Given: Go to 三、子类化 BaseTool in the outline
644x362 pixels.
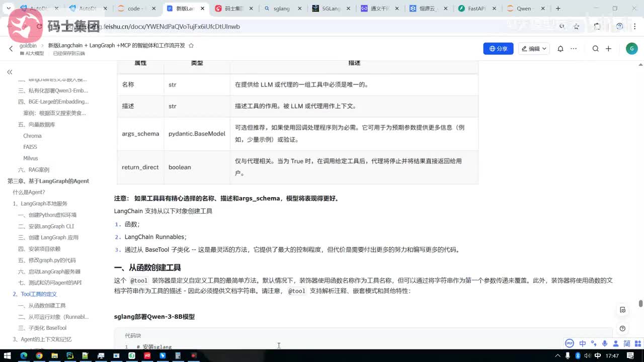Looking at the screenshot, I should (x=42, y=328).
